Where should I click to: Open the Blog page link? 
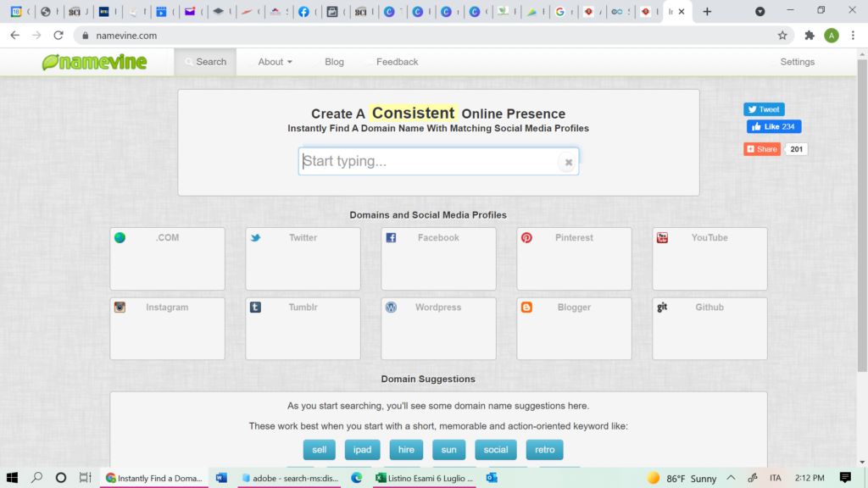[x=334, y=62]
